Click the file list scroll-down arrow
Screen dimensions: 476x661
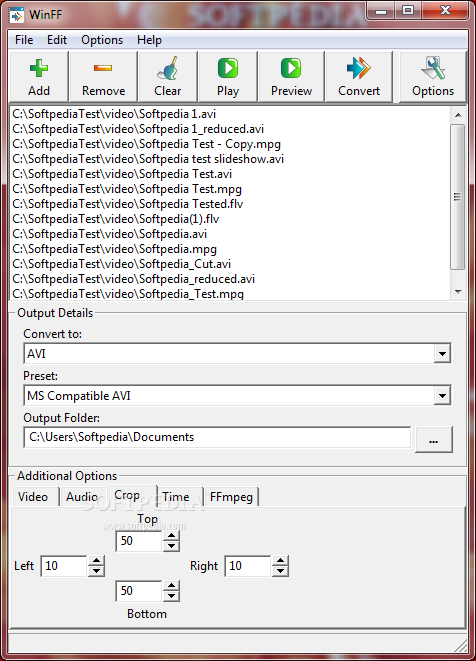point(458,291)
